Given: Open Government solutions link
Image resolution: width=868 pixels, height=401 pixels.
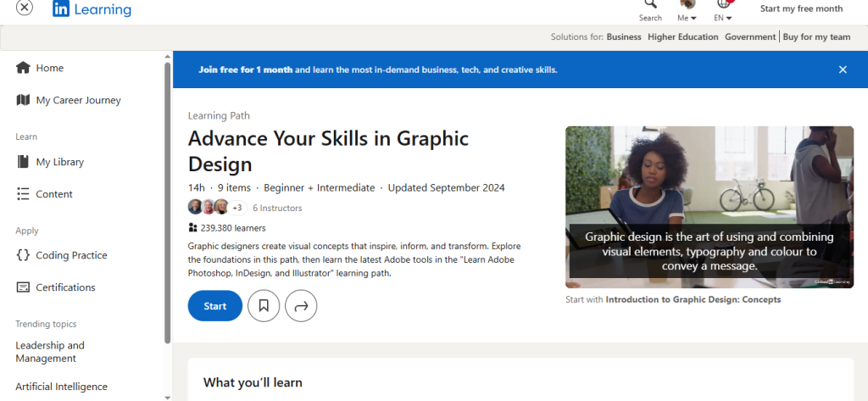Looking at the screenshot, I should 750,37.
